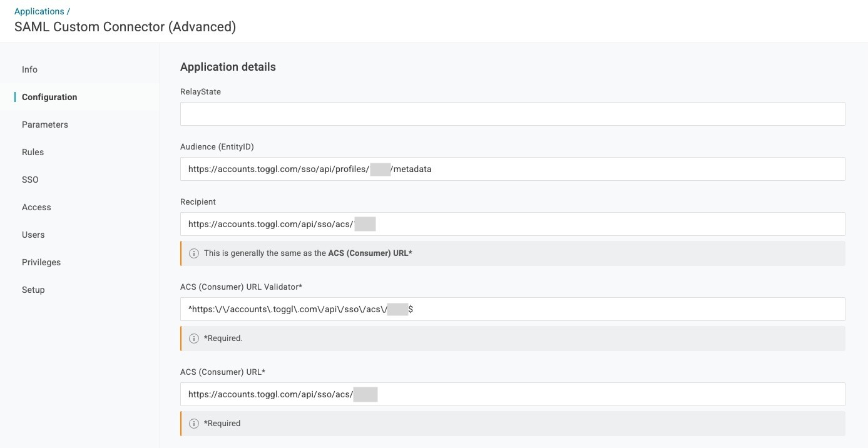
Task: Switch to the Parameters section
Action: pos(45,125)
